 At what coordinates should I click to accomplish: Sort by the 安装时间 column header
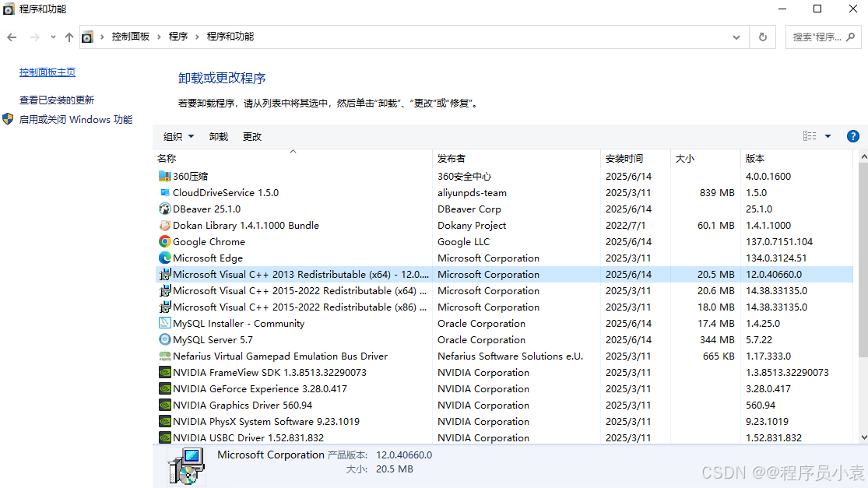(x=635, y=158)
